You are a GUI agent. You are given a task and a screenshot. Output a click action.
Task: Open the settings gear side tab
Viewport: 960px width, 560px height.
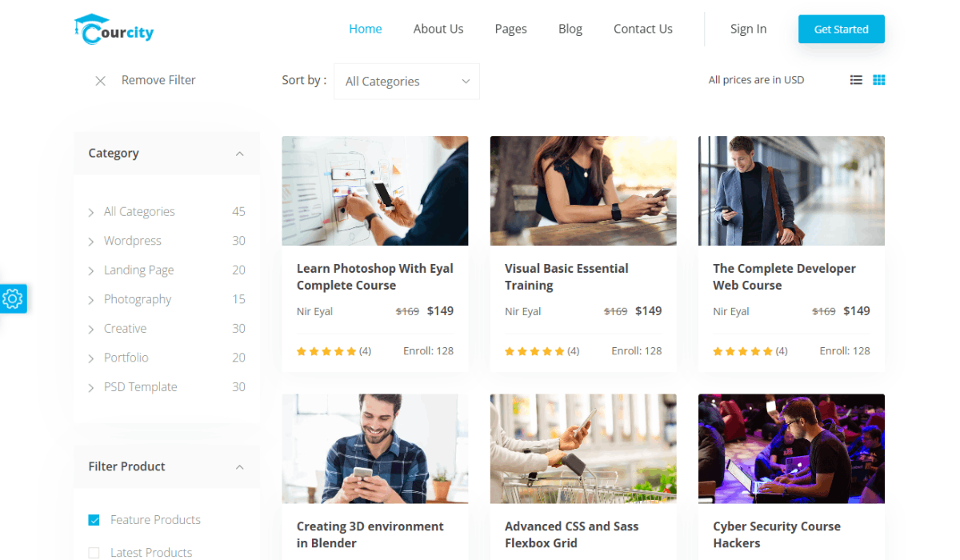[x=13, y=299]
